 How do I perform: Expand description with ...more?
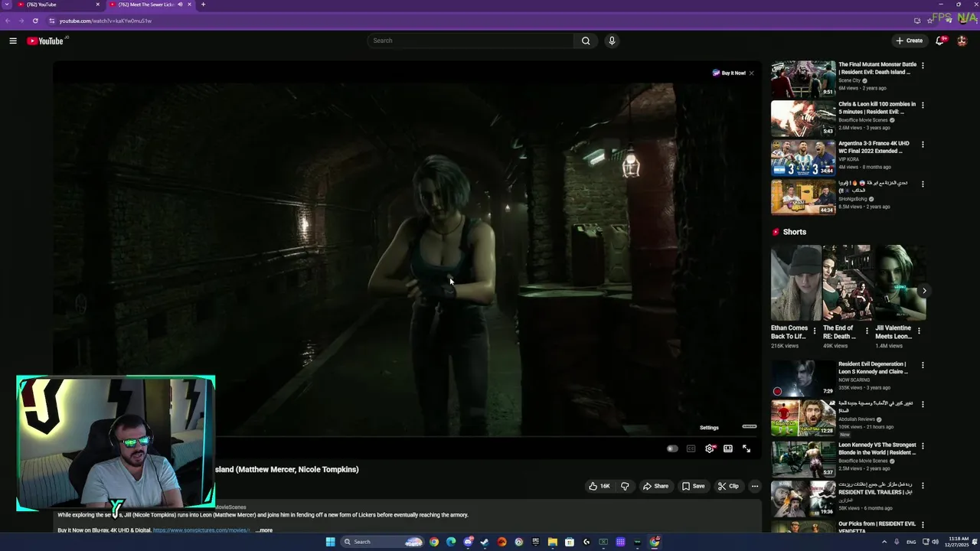[x=264, y=530]
